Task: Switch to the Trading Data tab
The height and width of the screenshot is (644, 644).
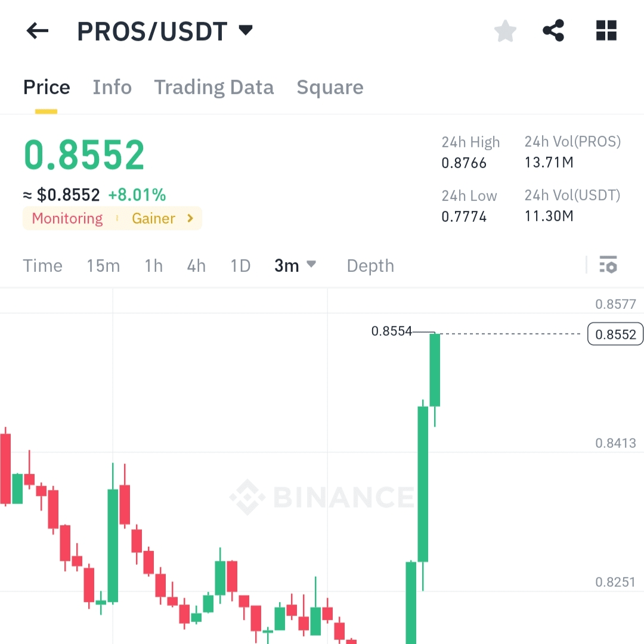Action: pyautogui.click(x=214, y=88)
